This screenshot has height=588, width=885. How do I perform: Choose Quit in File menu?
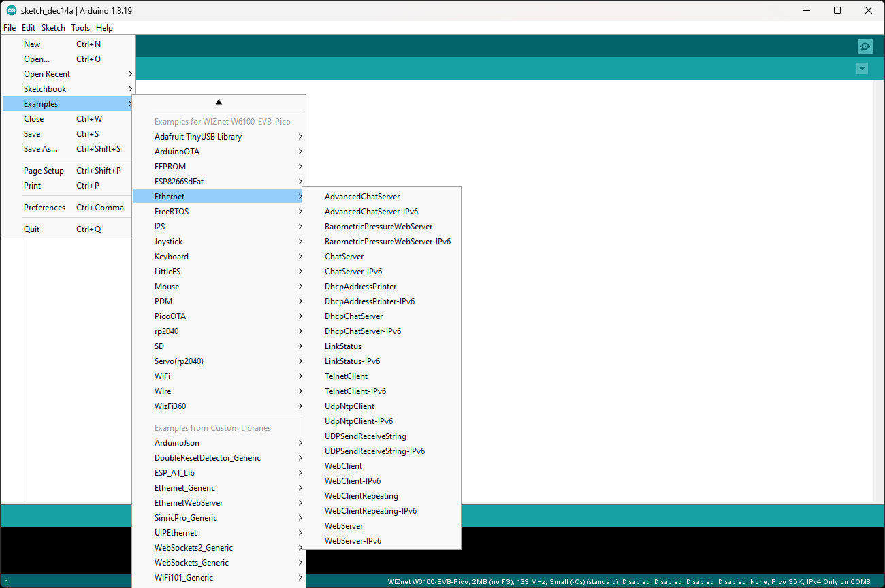[68, 229]
